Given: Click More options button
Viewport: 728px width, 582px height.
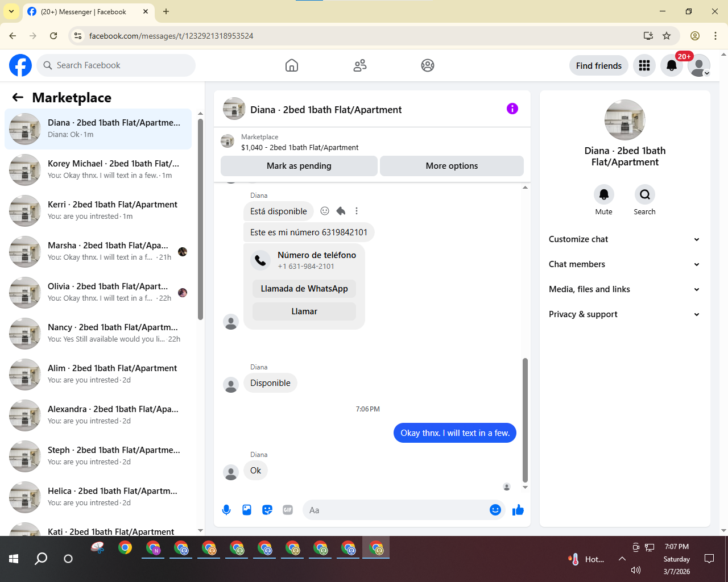Looking at the screenshot, I should (452, 166).
